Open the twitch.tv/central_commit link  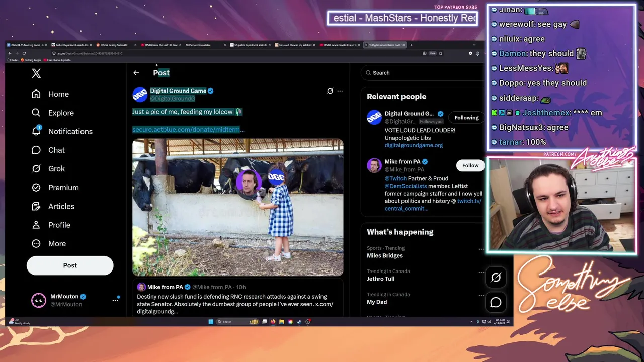[x=433, y=205]
